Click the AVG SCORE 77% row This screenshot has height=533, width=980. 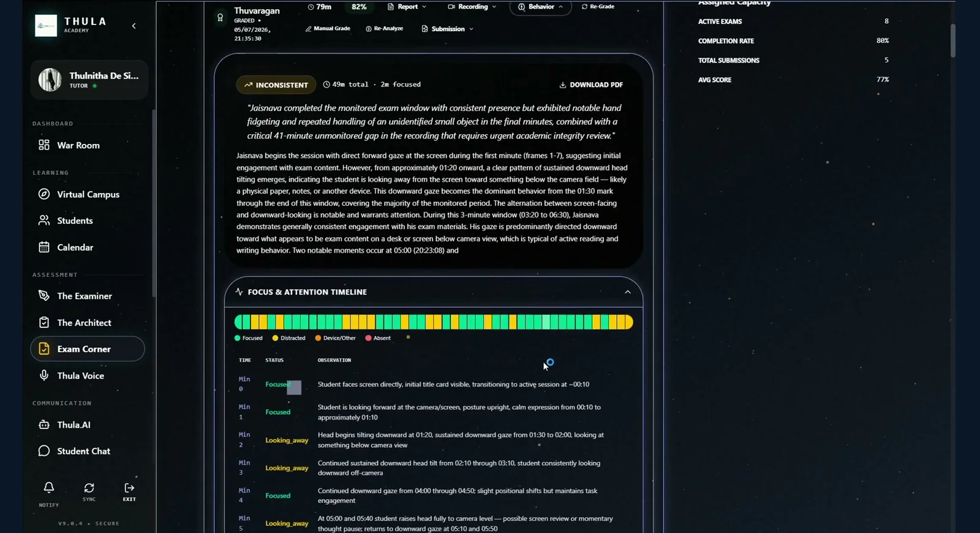coord(793,80)
